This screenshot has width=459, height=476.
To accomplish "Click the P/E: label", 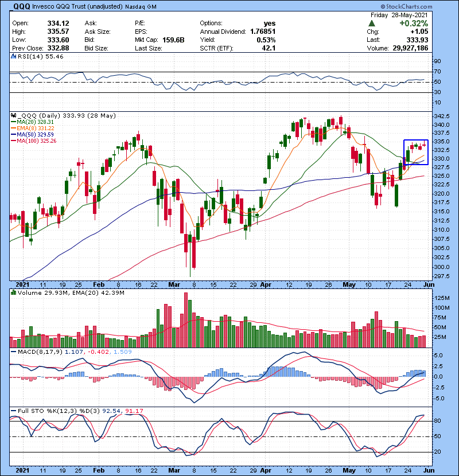I will click(x=140, y=24).
